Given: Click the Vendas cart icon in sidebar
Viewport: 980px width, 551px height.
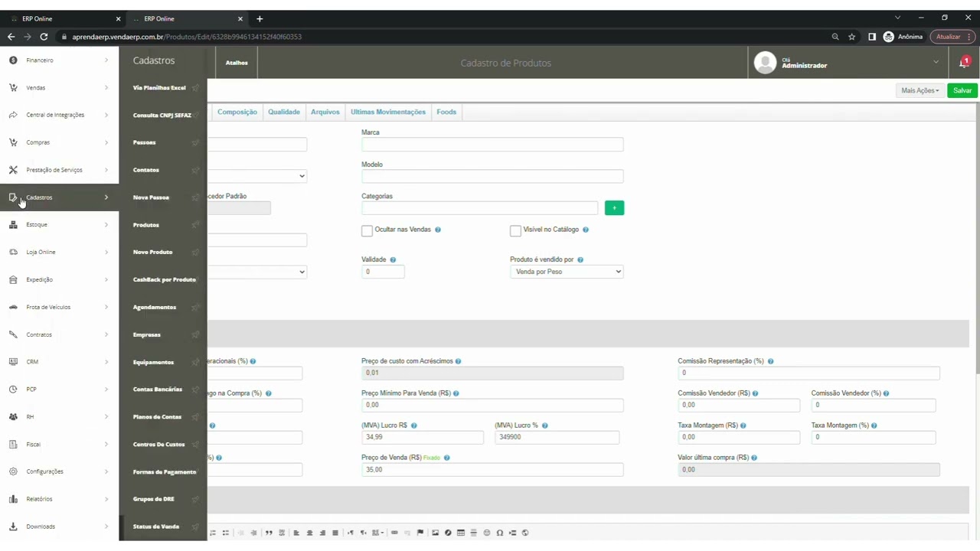Looking at the screenshot, I should (x=13, y=88).
